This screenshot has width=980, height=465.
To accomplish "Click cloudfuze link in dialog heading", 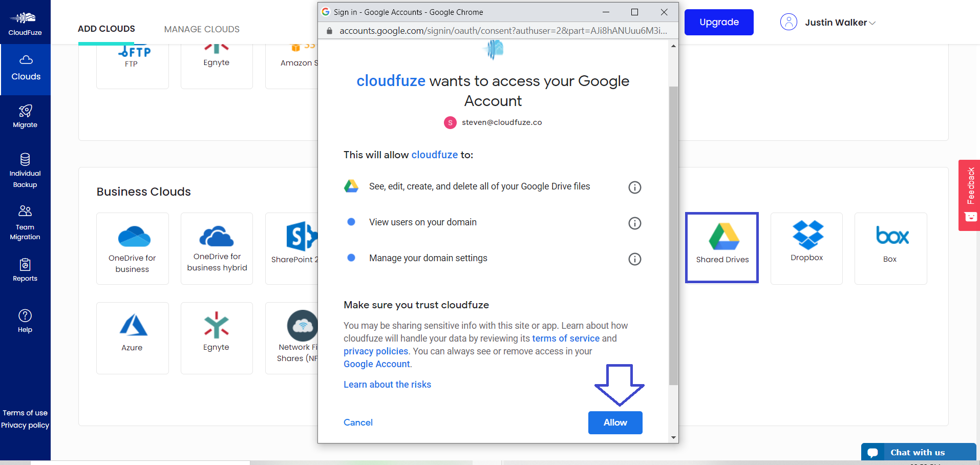I will pyautogui.click(x=391, y=81).
